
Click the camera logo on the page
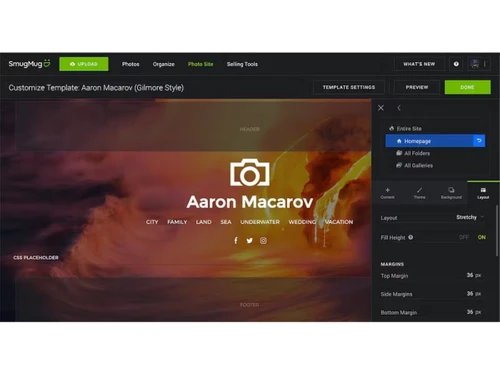click(x=250, y=172)
